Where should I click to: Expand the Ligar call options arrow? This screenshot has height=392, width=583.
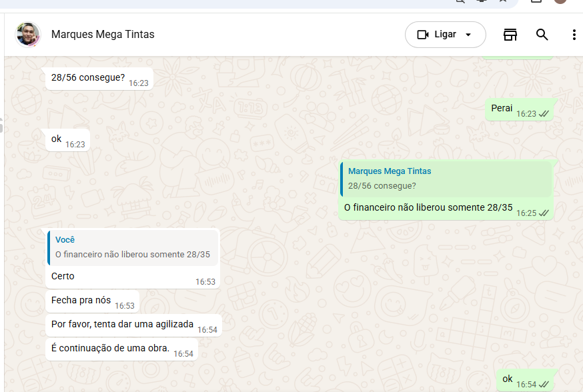pyautogui.click(x=468, y=35)
